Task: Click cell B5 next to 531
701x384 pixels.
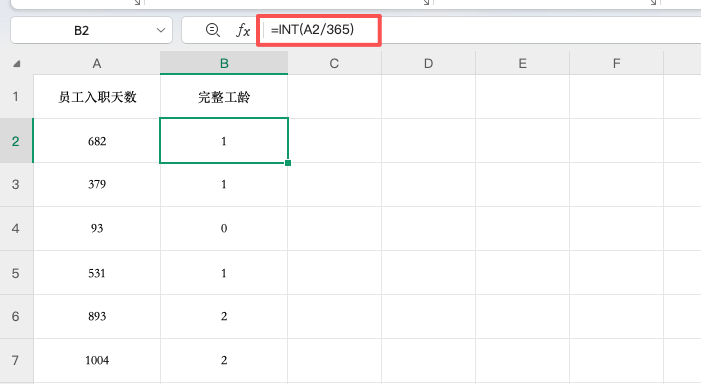Action: (224, 273)
